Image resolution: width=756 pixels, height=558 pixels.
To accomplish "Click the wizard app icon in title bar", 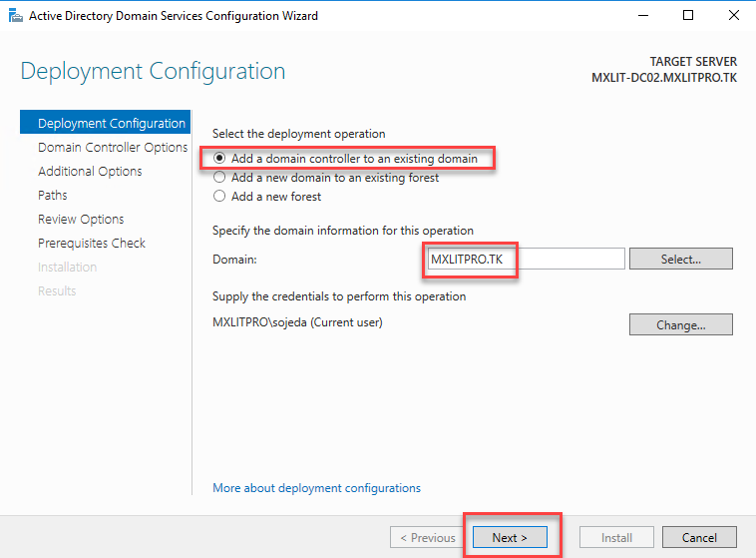I will pyautogui.click(x=14, y=16).
